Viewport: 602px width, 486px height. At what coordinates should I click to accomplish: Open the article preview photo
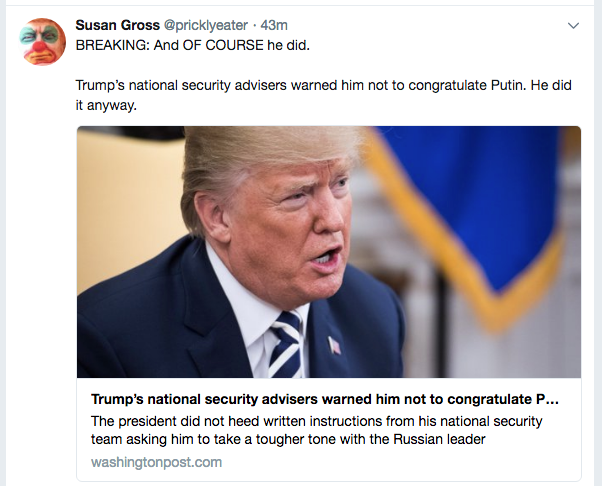329,252
